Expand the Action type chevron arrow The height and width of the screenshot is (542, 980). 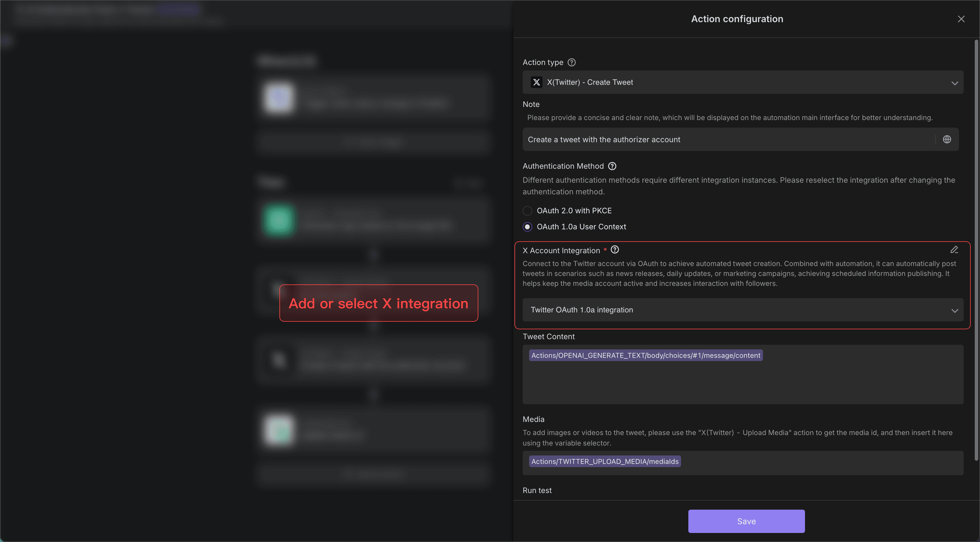point(955,83)
